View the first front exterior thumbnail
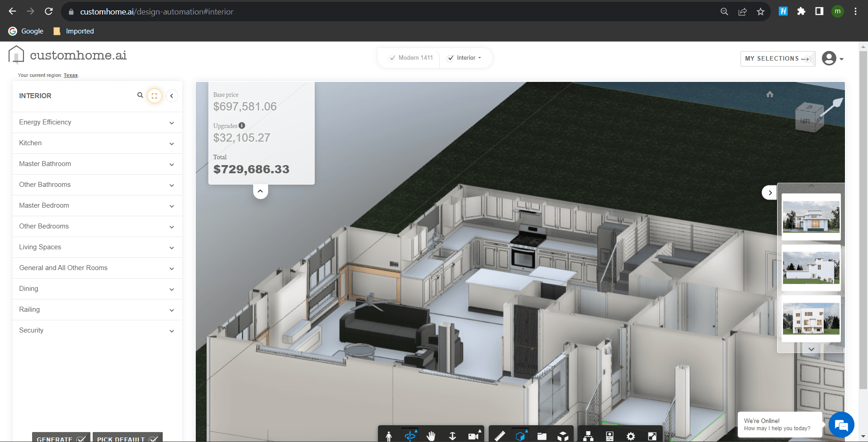The width and height of the screenshot is (868, 442). point(811,217)
